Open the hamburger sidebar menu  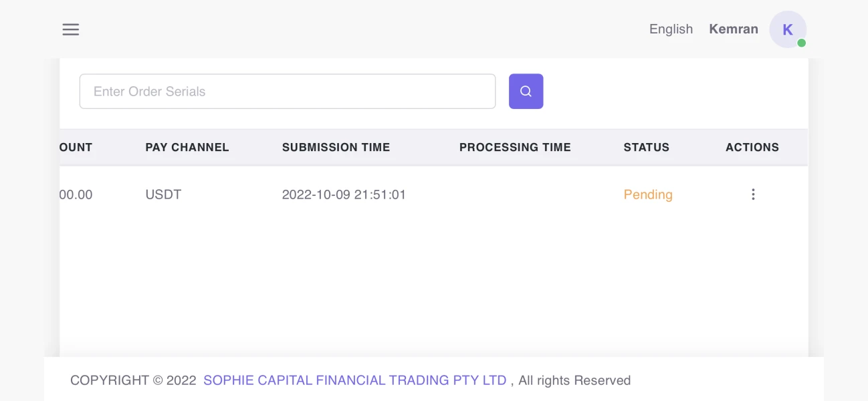point(71,29)
